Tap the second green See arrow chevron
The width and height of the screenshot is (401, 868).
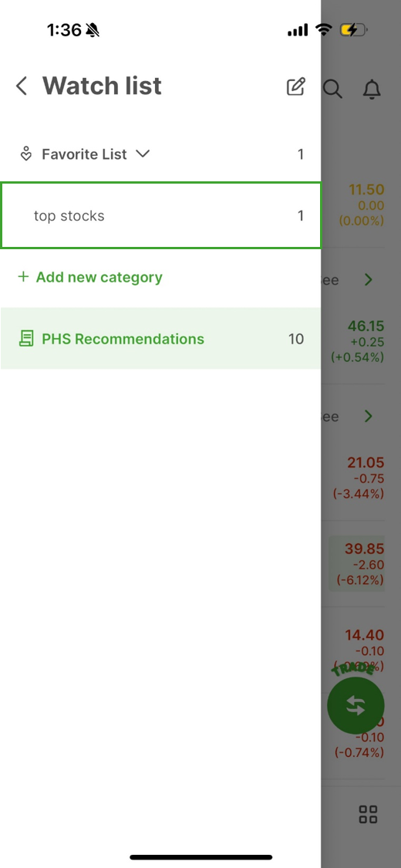369,417
